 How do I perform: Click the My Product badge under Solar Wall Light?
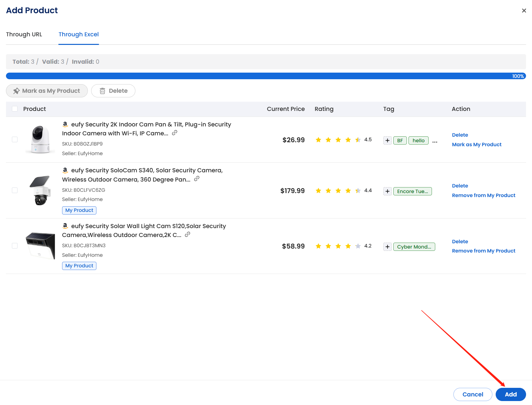(79, 266)
